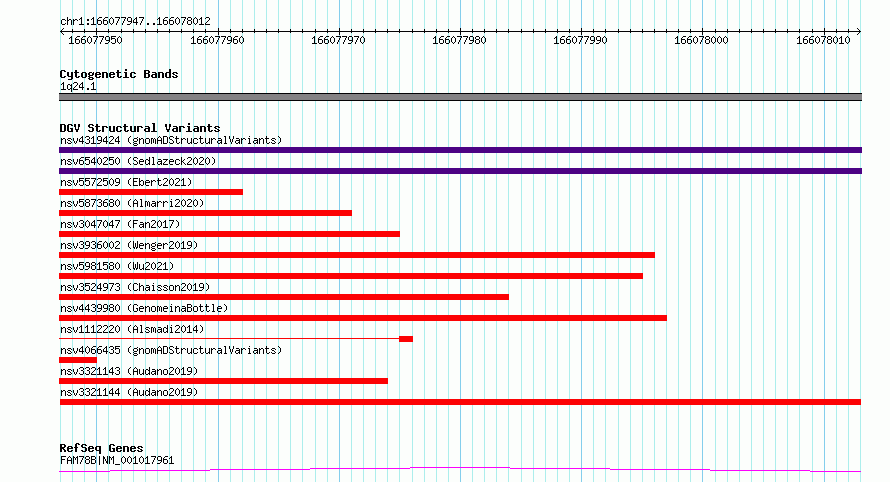The height and width of the screenshot is (482, 890).
Task: Click the red bar for nsv5572509
Action: coord(151,192)
